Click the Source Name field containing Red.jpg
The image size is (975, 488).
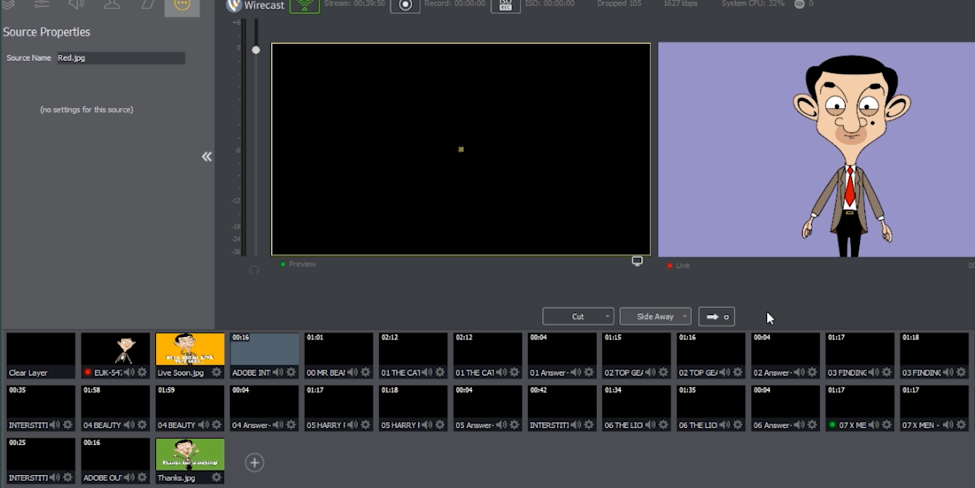pyautogui.click(x=120, y=58)
